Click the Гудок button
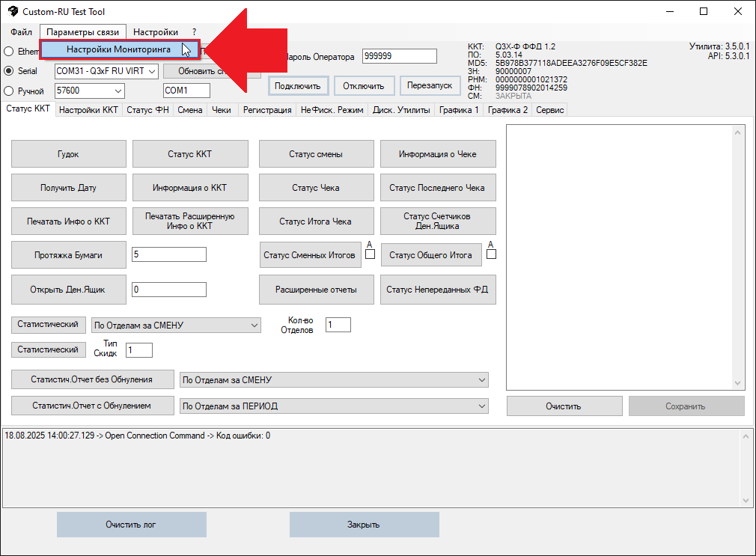756x556 pixels. click(68, 154)
